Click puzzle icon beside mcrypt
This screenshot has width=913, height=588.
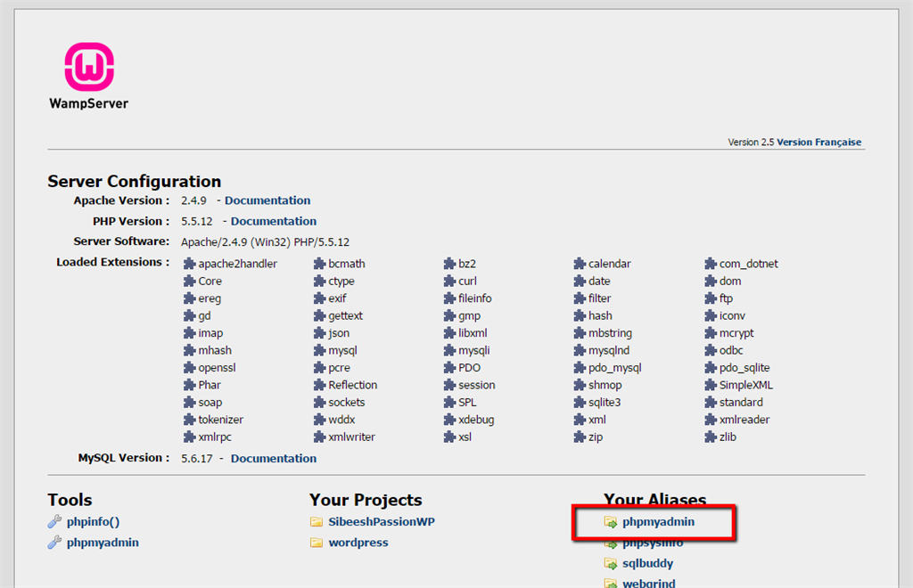[x=711, y=333]
